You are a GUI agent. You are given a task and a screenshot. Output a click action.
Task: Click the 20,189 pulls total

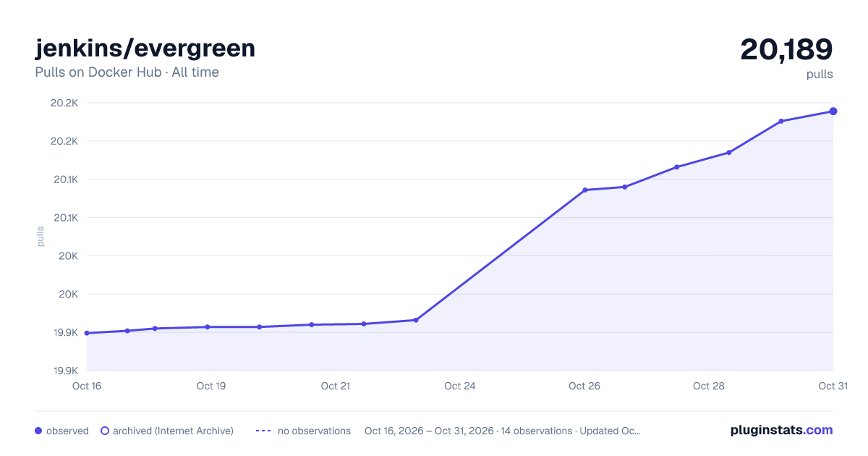tap(786, 49)
